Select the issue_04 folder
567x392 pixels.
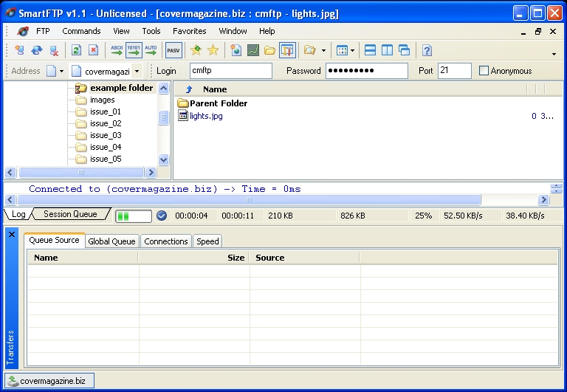tap(106, 147)
